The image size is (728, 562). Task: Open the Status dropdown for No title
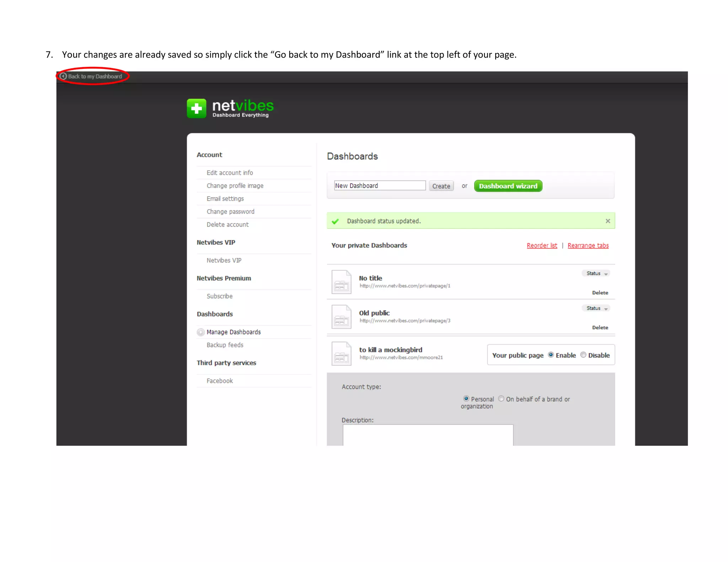tap(596, 273)
